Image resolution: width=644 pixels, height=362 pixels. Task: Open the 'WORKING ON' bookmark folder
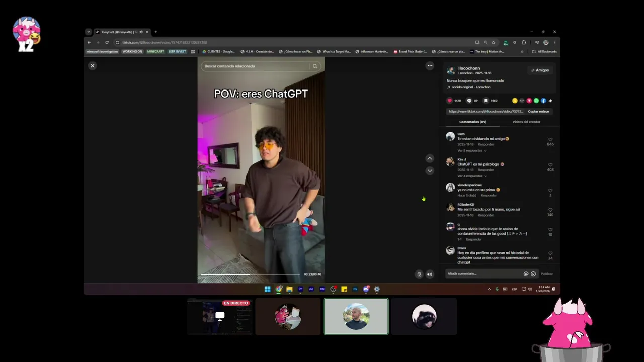pos(132,51)
